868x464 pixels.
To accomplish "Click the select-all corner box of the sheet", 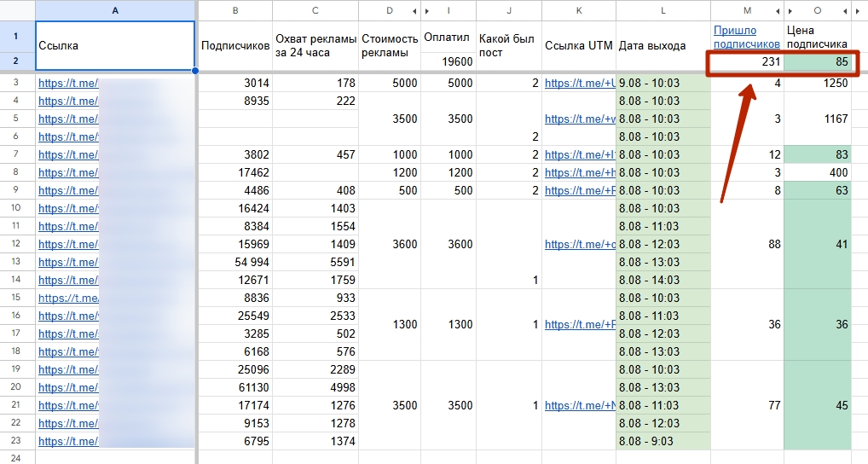I will click(17, 11).
